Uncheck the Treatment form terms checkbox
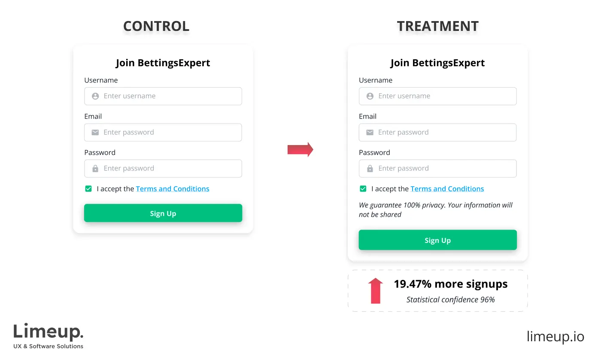The width and height of the screenshot is (601, 364). point(363,189)
